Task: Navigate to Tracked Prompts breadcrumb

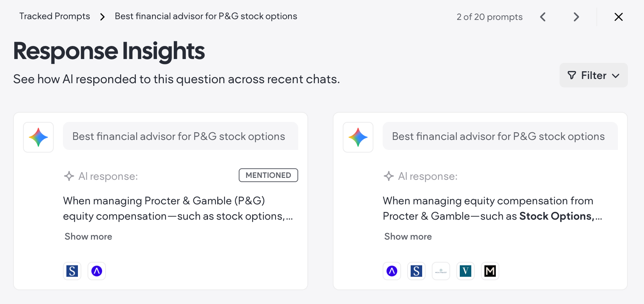Action: (x=54, y=16)
